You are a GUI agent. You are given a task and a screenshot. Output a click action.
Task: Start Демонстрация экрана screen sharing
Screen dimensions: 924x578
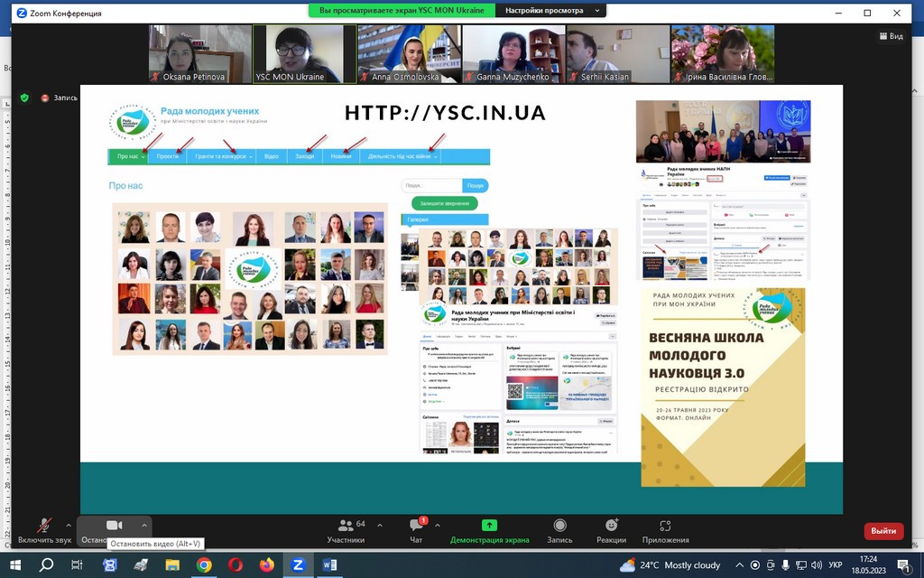click(x=489, y=531)
